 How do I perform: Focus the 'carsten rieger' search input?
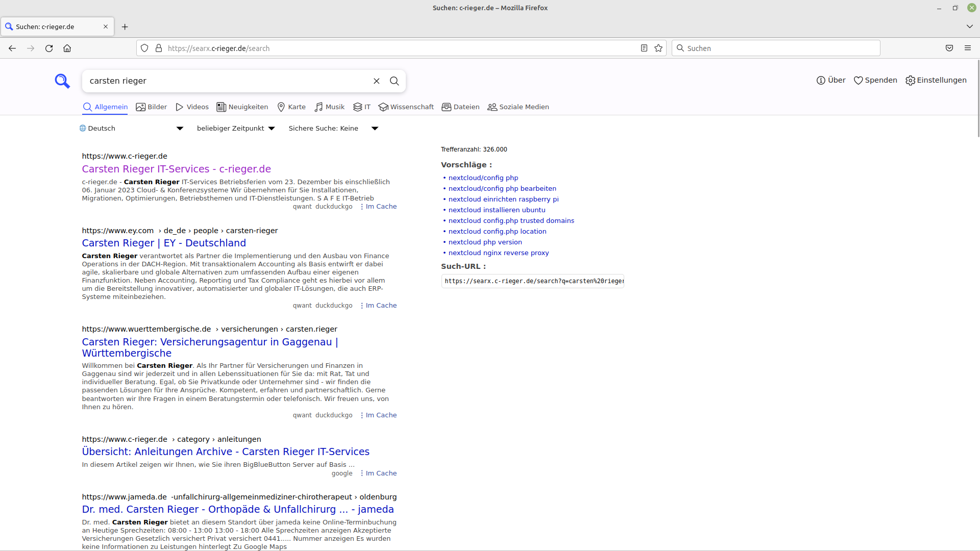(x=228, y=81)
